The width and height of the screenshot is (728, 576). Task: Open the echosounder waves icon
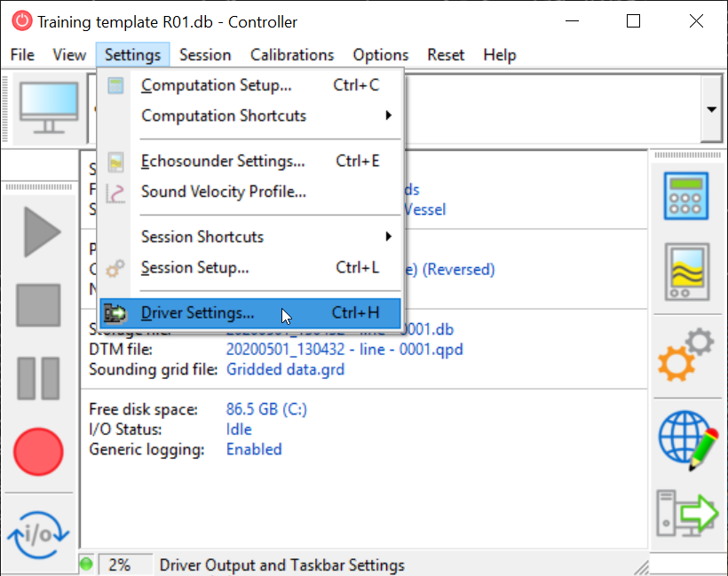[x=687, y=270]
